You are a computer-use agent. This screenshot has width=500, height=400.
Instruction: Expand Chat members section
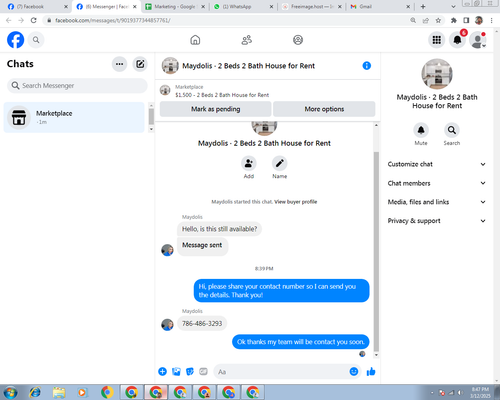point(437,183)
